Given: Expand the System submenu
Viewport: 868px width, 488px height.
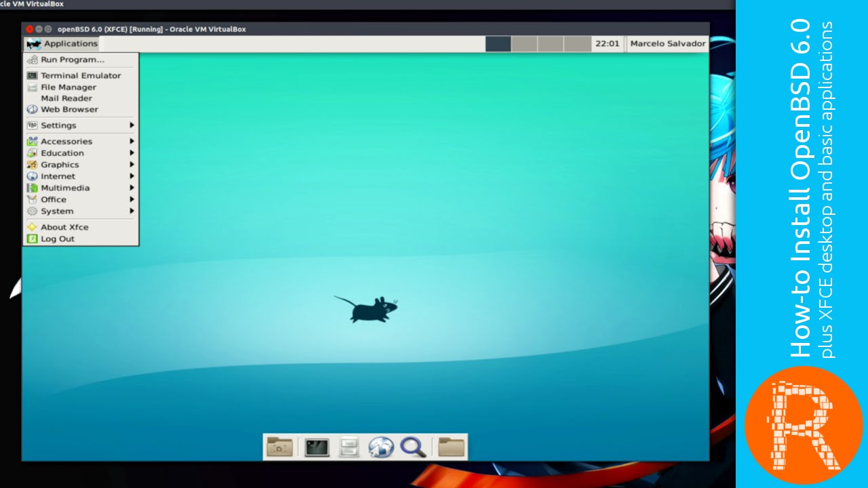Looking at the screenshot, I should 81,211.
